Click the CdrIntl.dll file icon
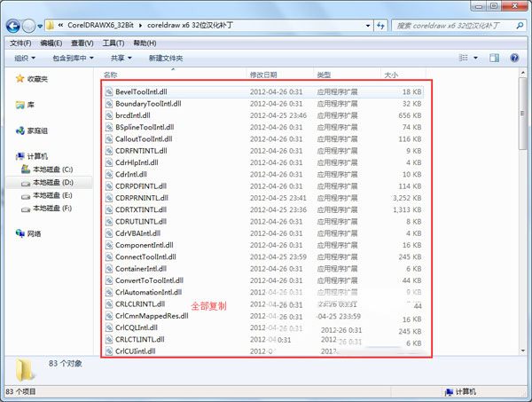Screen dimensions: 532x402 click(109, 174)
